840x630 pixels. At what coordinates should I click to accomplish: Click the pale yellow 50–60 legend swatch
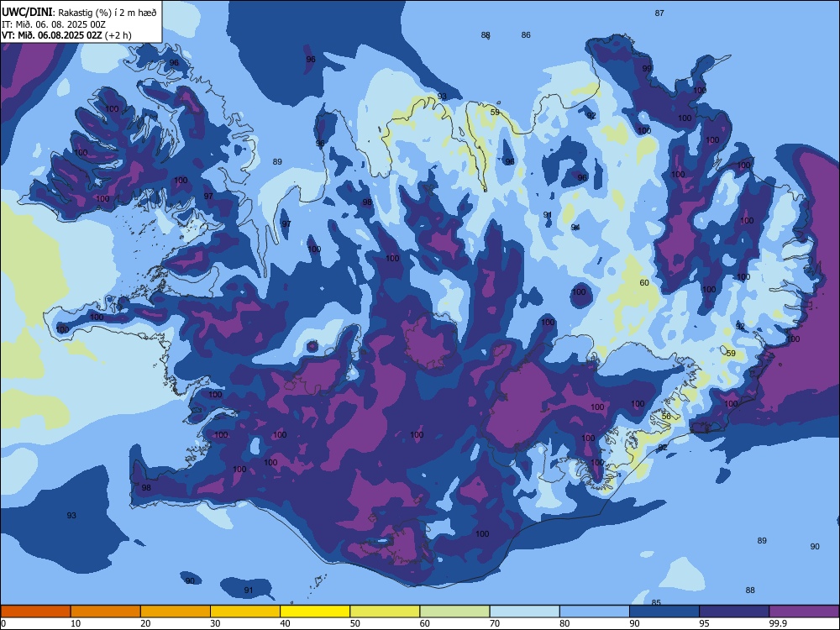385,612
